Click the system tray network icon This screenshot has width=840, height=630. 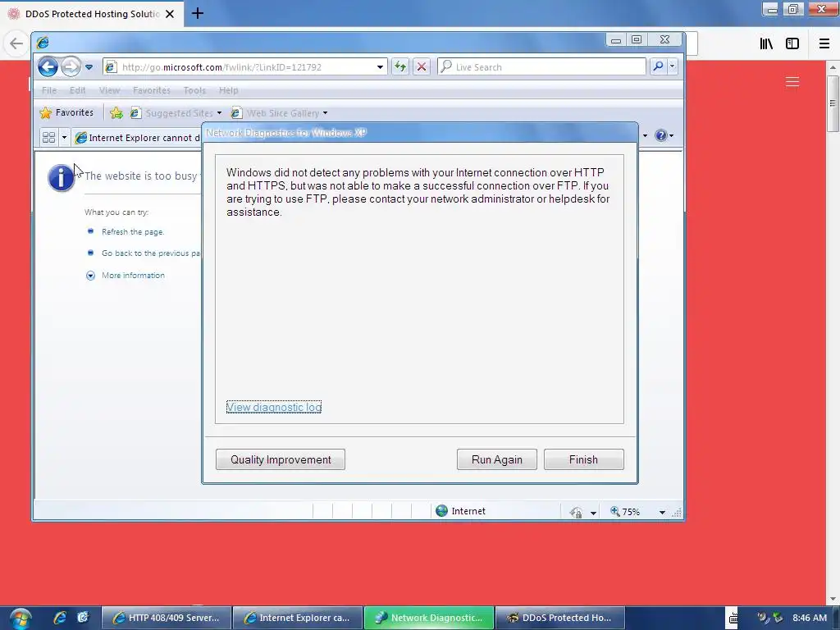pos(778,618)
